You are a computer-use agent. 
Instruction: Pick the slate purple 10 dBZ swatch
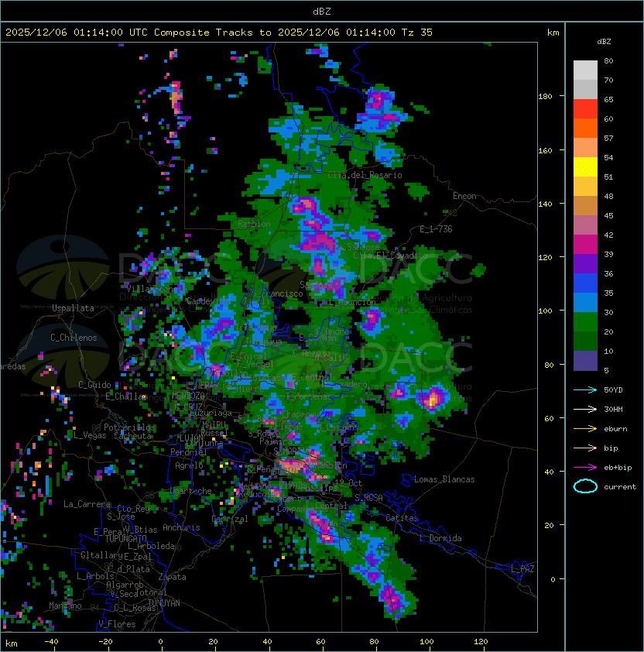(x=585, y=361)
